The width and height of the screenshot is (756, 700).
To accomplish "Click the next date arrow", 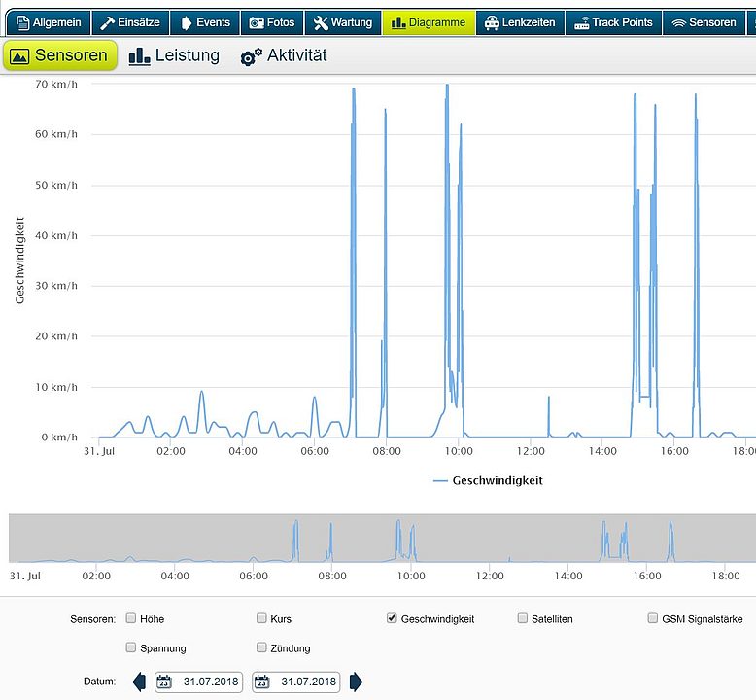I will [x=356, y=682].
